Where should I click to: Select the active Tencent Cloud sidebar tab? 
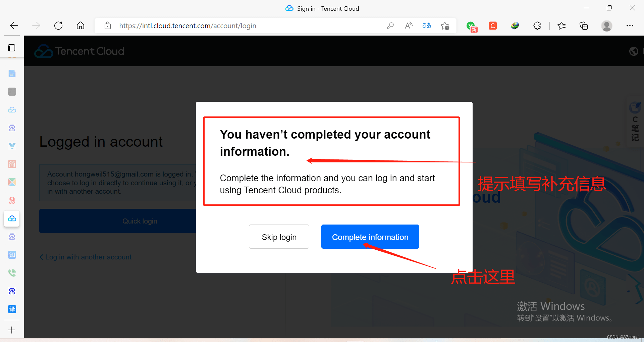[x=12, y=218]
